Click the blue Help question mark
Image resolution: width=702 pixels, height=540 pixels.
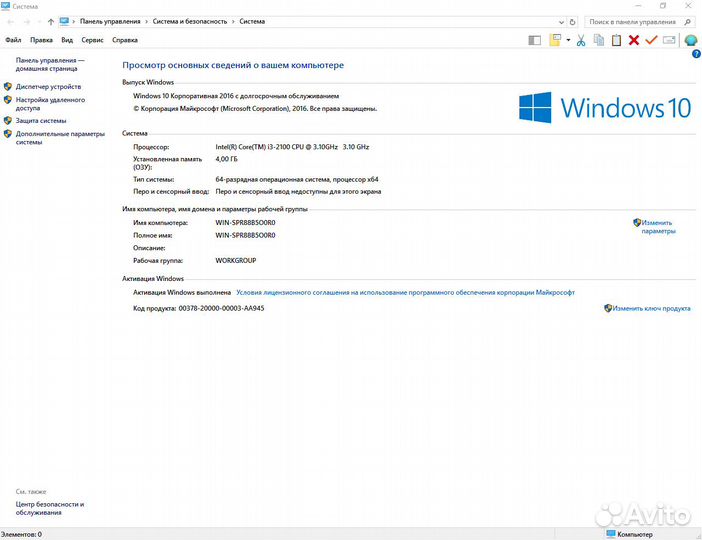click(696, 54)
